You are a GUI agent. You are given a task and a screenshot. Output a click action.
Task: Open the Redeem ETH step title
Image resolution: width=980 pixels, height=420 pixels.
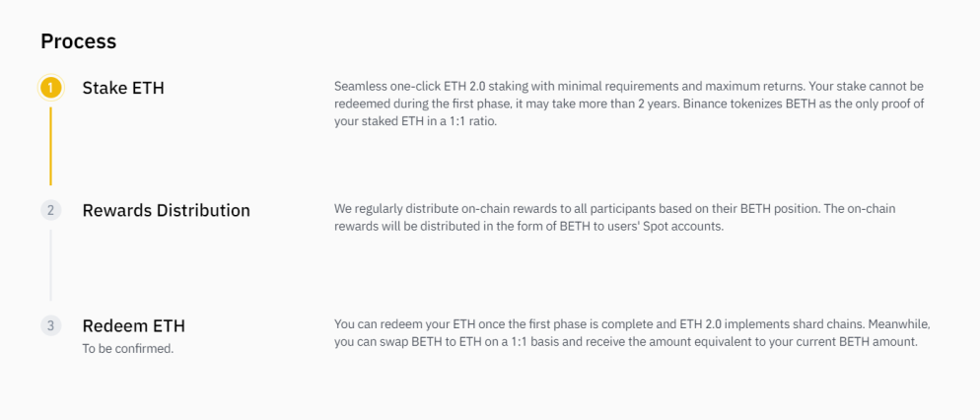pos(134,325)
